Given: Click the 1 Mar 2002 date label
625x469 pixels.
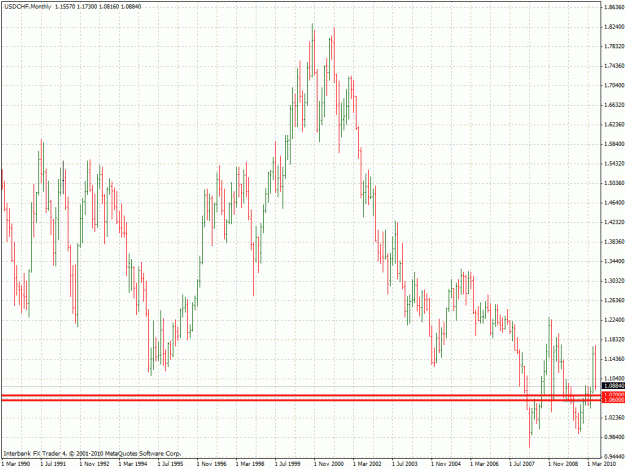Looking at the screenshot, I should (x=367, y=464).
